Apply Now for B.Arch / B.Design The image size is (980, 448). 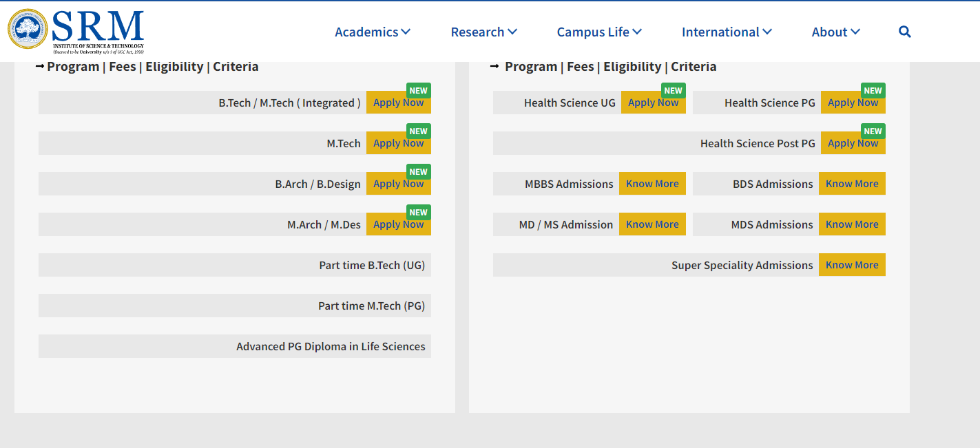[x=399, y=184]
